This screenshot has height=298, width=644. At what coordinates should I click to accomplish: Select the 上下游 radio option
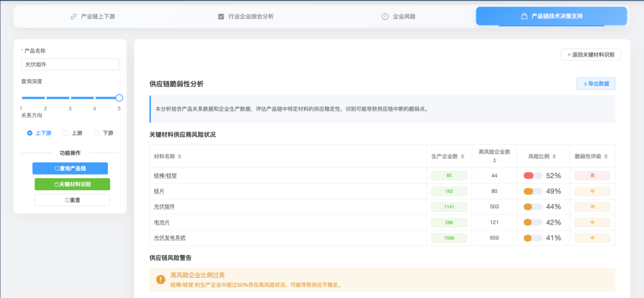(x=30, y=133)
